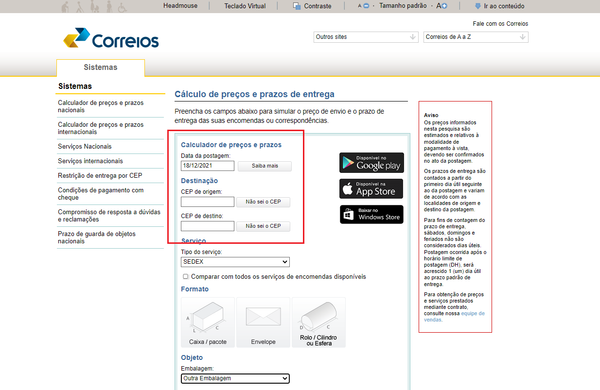Open the App Store badge
Viewport: 600px width, 390px height.
tap(371, 189)
